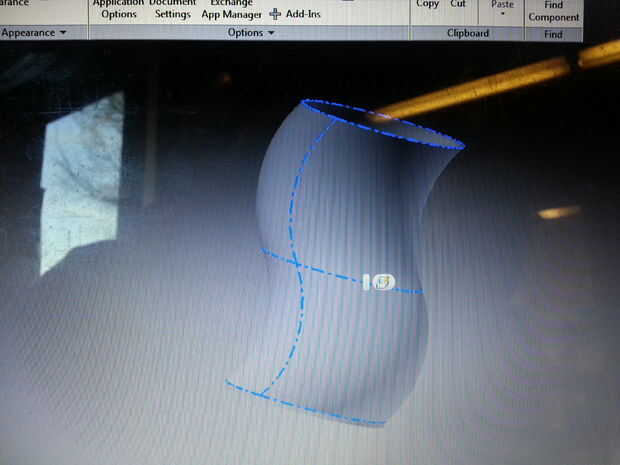620x465 pixels.
Task: Open Document Settings
Action: tap(173, 9)
